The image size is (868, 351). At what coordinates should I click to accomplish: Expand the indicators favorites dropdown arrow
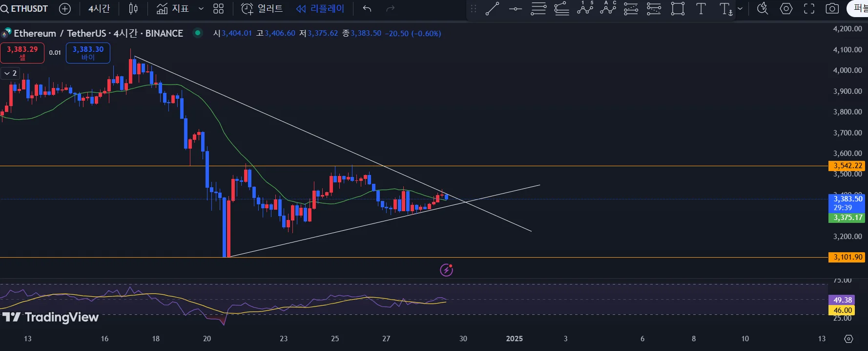(x=201, y=9)
